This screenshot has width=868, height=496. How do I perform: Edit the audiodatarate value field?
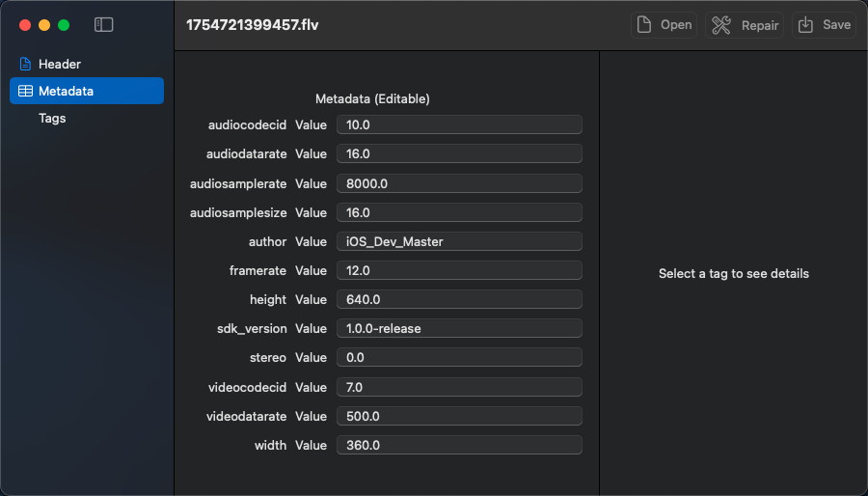coord(459,153)
